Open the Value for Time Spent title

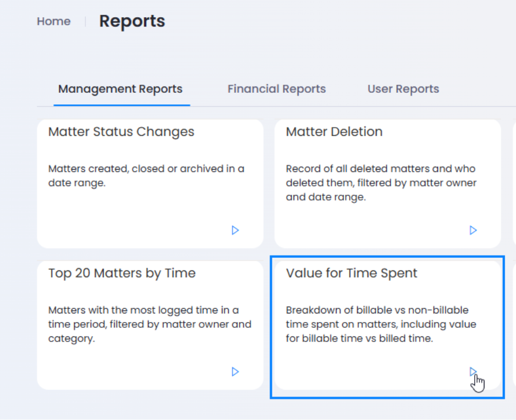[x=351, y=273]
